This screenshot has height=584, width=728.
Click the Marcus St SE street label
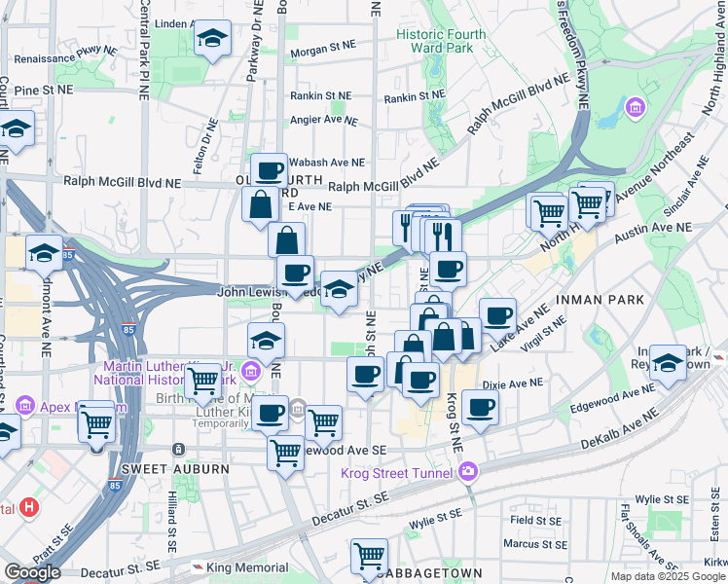click(535, 544)
